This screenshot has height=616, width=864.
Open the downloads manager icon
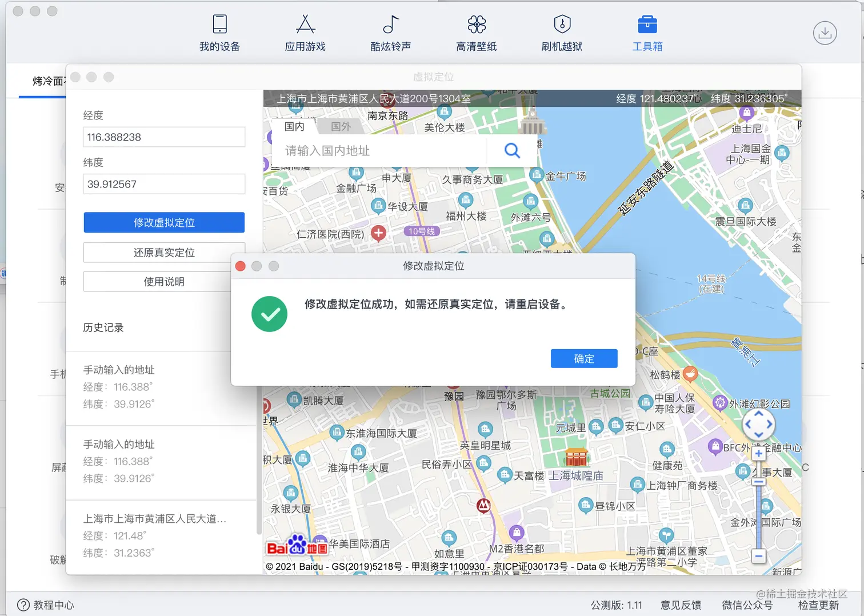pos(825,33)
